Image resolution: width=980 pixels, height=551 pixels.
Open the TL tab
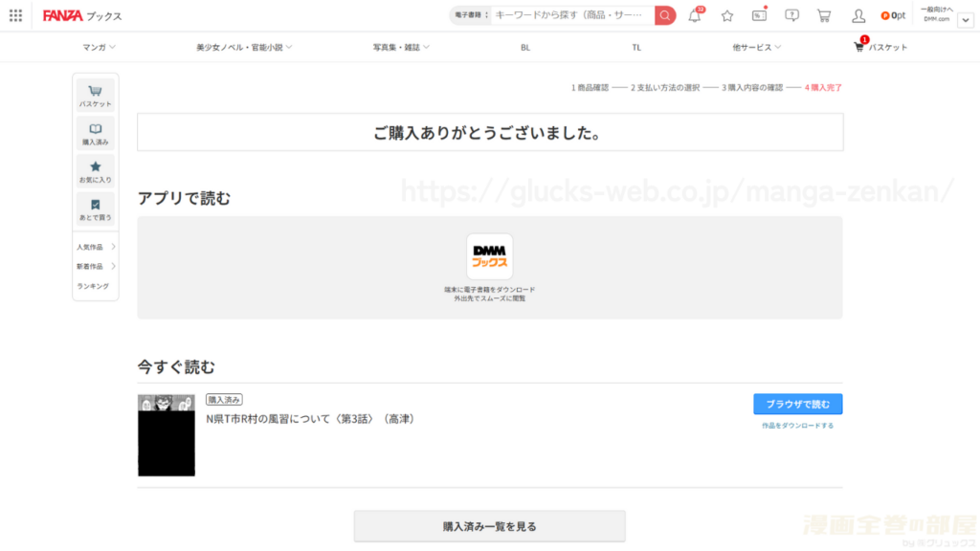[636, 48]
